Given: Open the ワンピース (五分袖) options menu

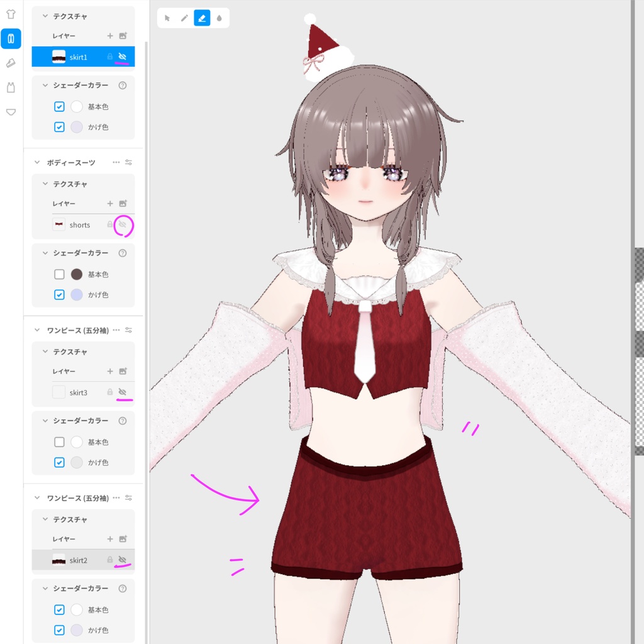Looking at the screenshot, I should click(x=116, y=330).
